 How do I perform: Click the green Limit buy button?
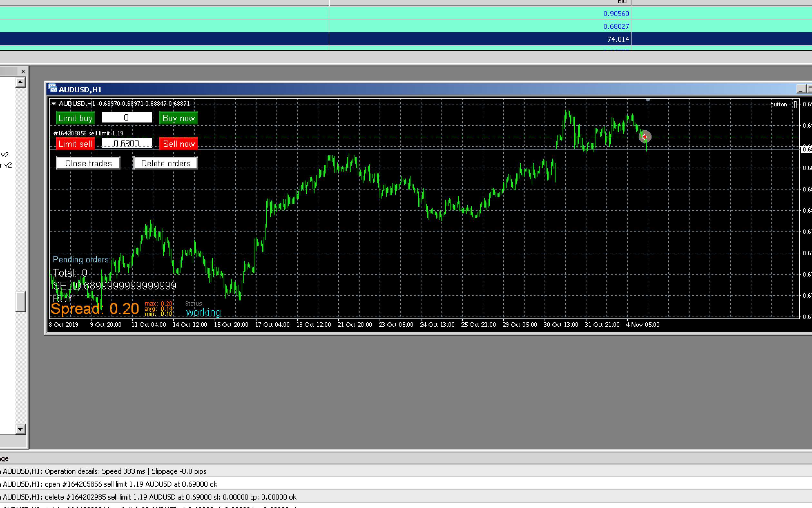coord(75,118)
